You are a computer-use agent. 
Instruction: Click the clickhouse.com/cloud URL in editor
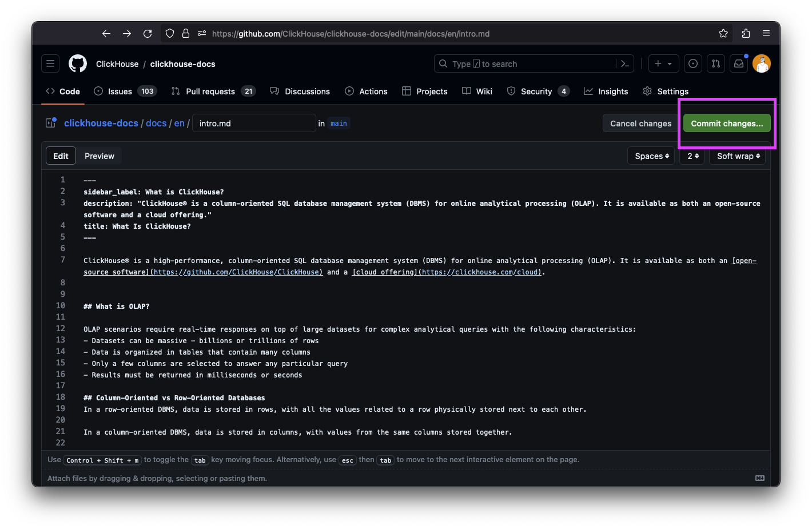pyautogui.click(x=479, y=272)
